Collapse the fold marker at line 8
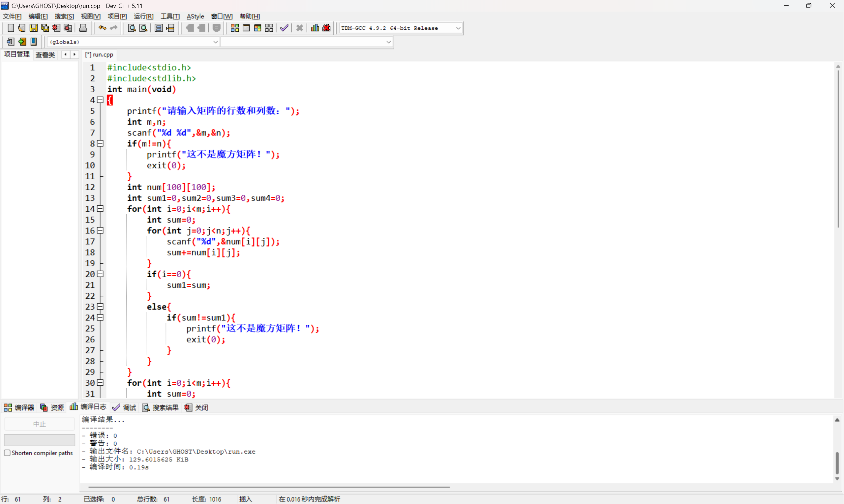This screenshot has height=504, width=844. (x=100, y=144)
